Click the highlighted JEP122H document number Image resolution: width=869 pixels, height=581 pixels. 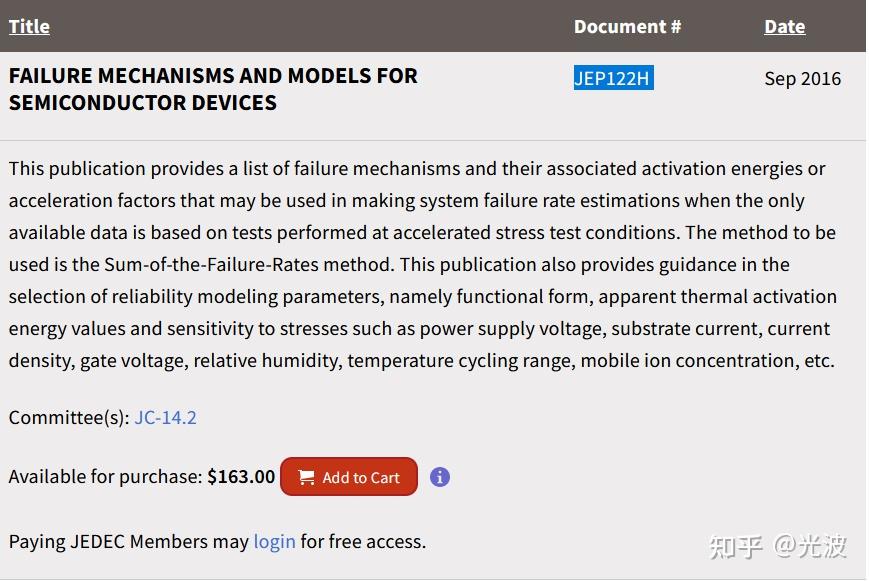(x=613, y=78)
